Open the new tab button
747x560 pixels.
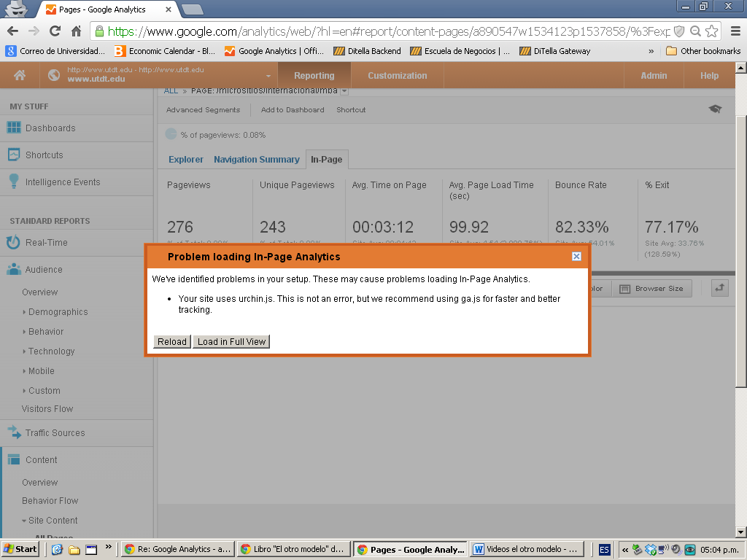tap(193, 9)
